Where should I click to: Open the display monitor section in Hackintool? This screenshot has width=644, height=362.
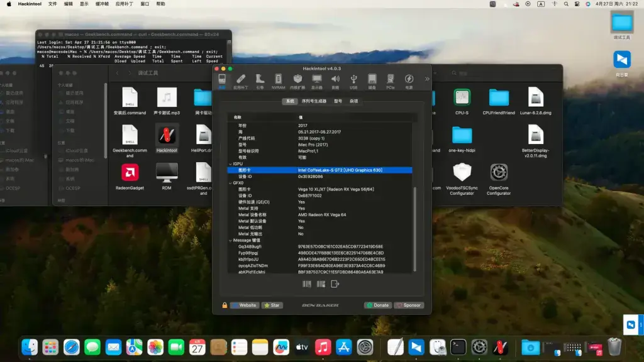pos(317,81)
